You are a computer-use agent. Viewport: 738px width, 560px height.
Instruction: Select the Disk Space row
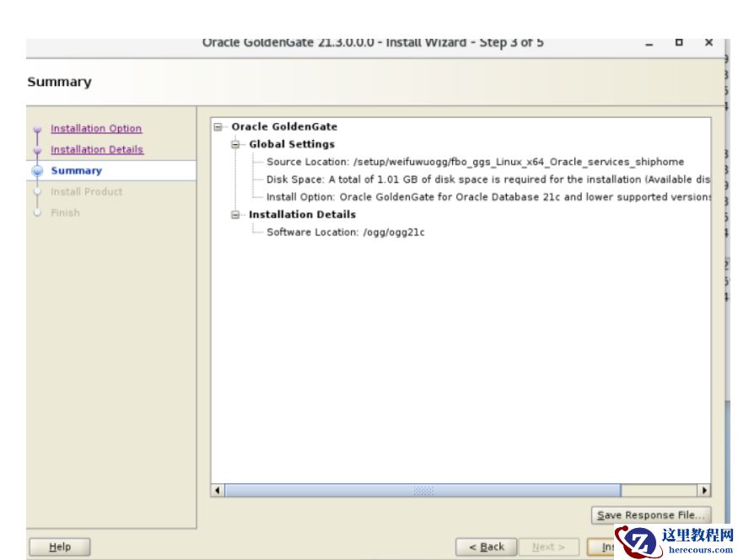(x=488, y=180)
